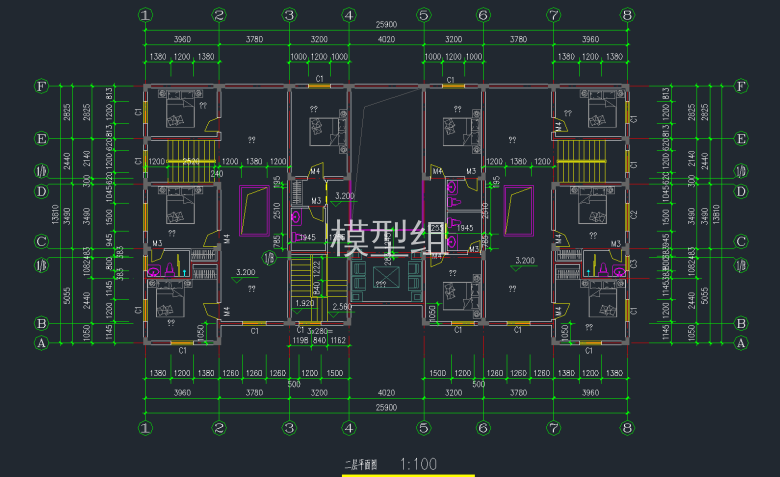Image resolution: width=780 pixels, height=477 pixels.
Task: Click axis bubble F on the left side
Action: tap(41, 86)
